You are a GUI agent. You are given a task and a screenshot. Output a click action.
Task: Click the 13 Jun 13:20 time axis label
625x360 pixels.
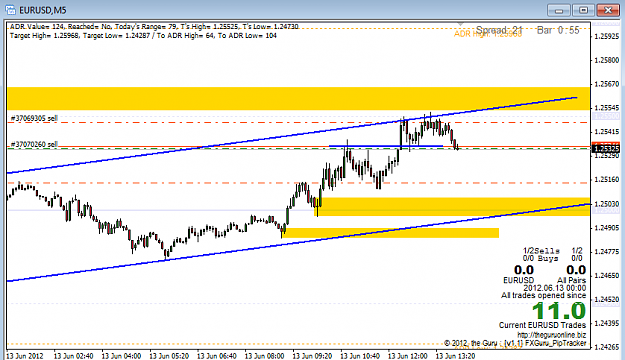pyautogui.click(x=455, y=356)
